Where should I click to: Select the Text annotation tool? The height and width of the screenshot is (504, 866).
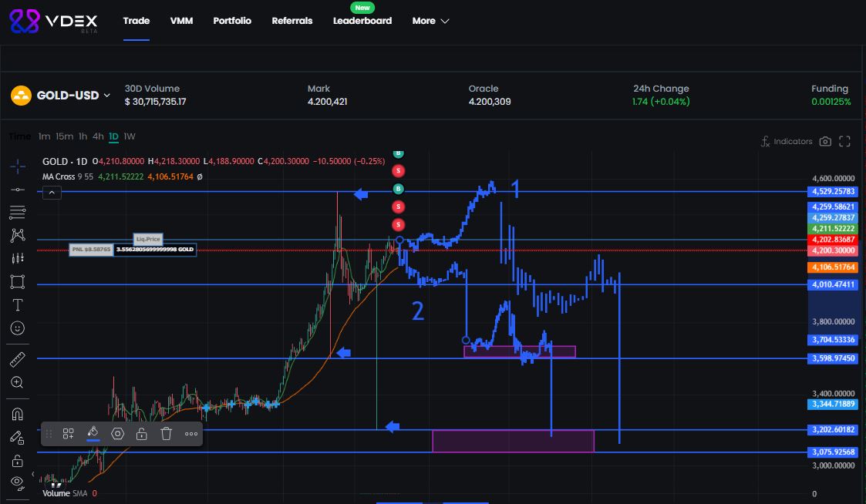pyautogui.click(x=17, y=304)
